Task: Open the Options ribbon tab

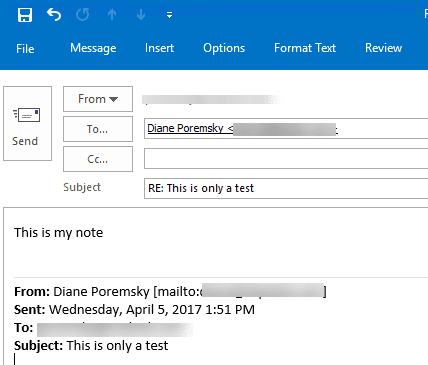Action: tap(224, 48)
